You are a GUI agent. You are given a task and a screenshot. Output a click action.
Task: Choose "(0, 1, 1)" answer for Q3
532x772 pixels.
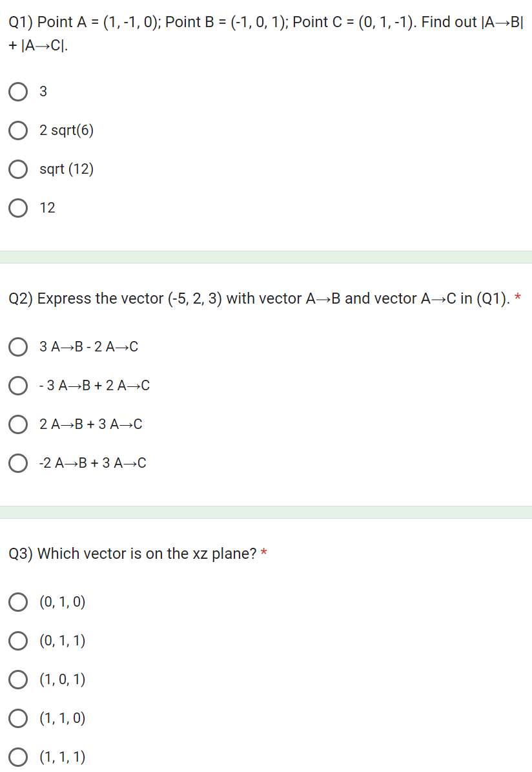pyautogui.click(x=18, y=641)
